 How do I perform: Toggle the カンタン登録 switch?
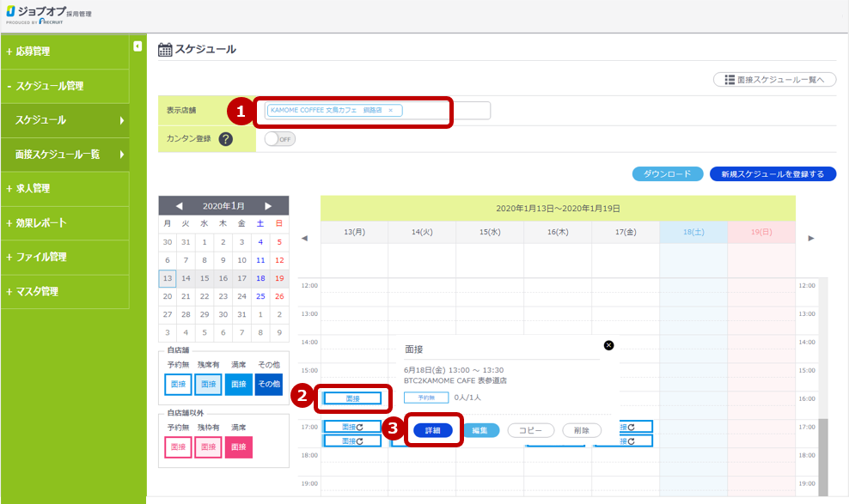pyautogui.click(x=279, y=139)
